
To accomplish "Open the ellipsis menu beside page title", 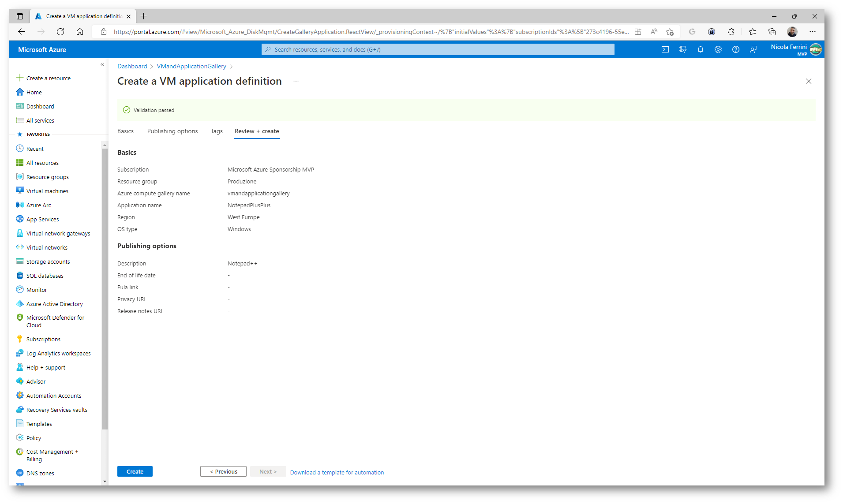I will tap(296, 81).
